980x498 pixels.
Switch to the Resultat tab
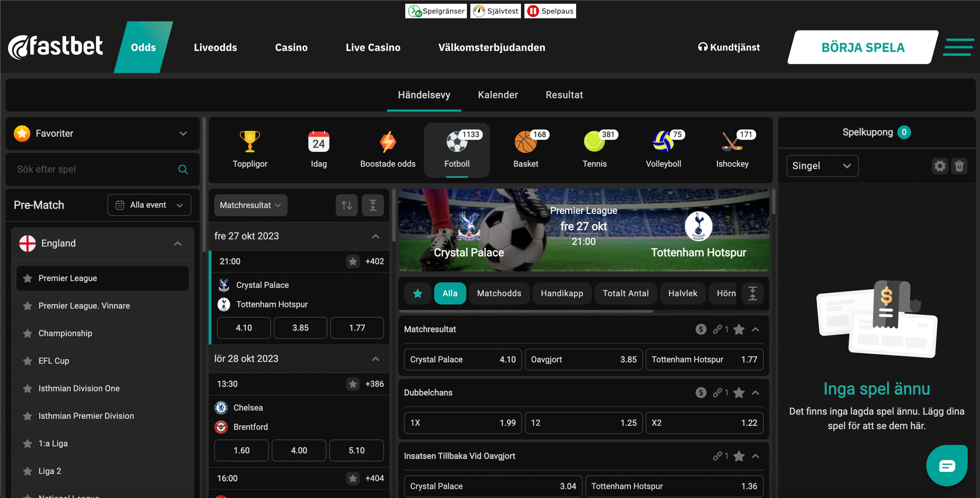(564, 95)
